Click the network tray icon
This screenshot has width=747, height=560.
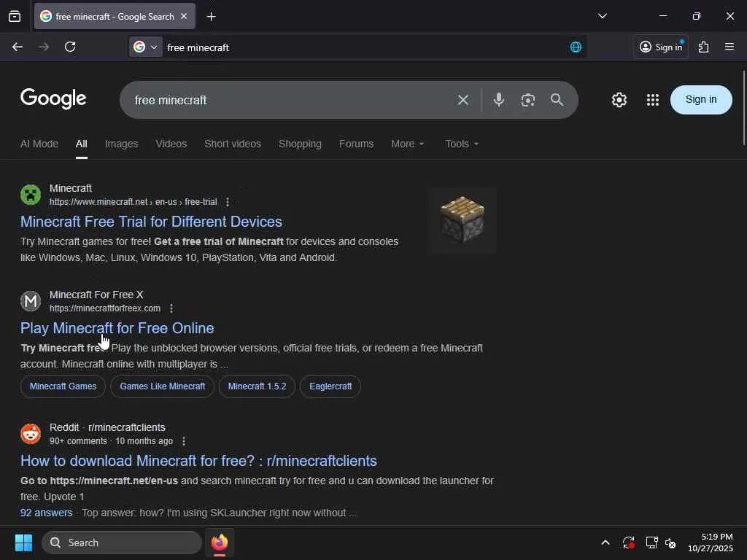pyautogui.click(x=651, y=542)
